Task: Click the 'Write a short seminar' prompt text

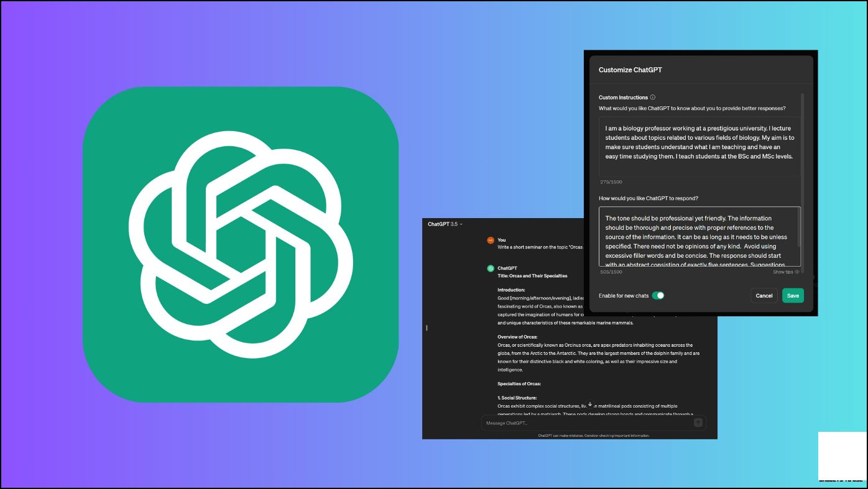Action: tap(540, 247)
